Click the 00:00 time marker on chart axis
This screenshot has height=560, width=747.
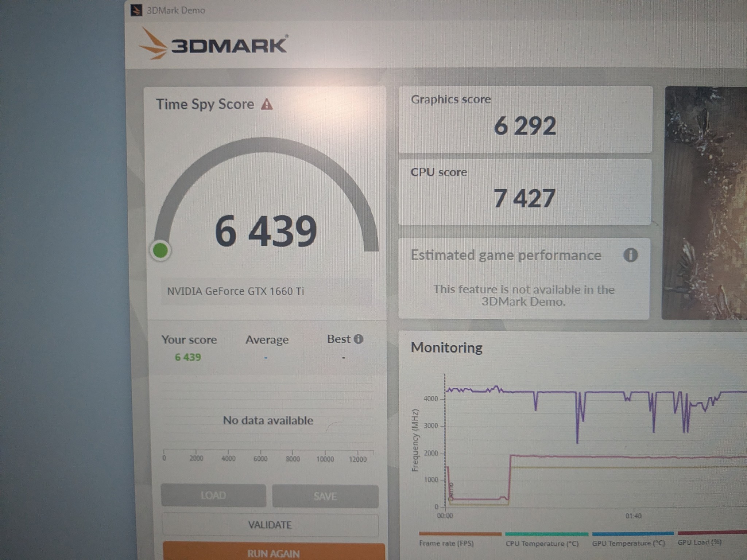click(445, 516)
